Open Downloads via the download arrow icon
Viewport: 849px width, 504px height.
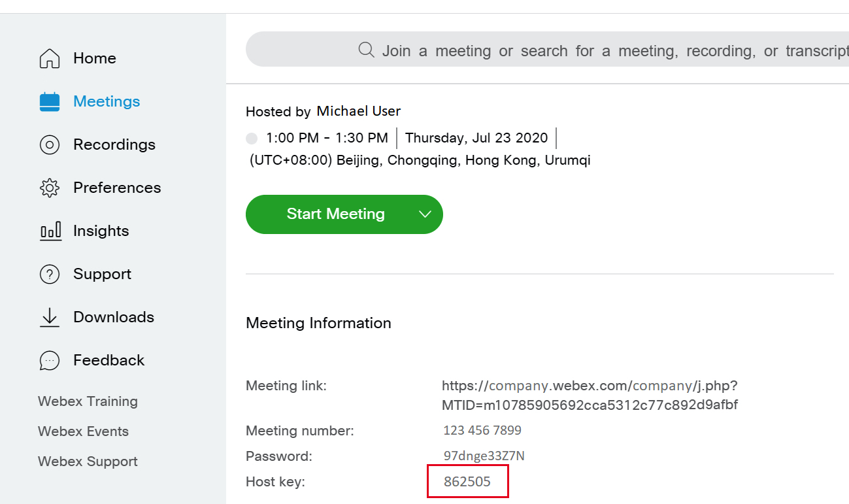(x=49, y=317)
